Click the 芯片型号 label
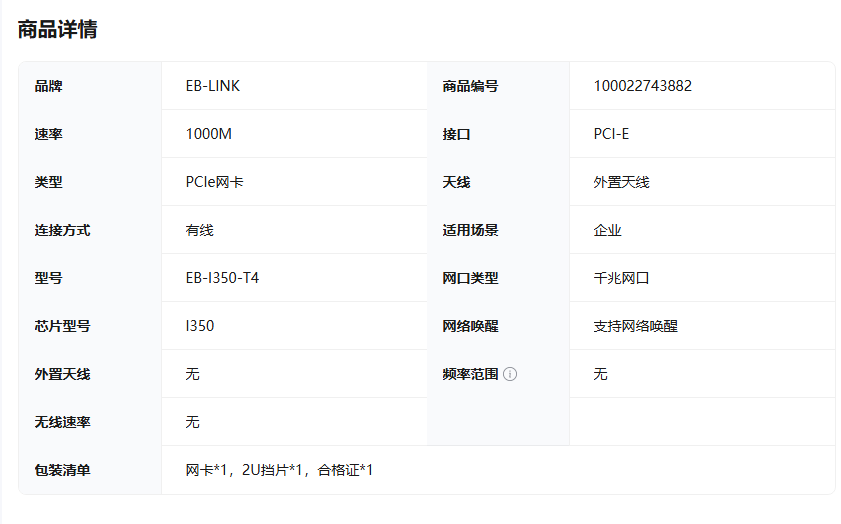This screenshot has width=841, height=524. (x=62, y=326)
